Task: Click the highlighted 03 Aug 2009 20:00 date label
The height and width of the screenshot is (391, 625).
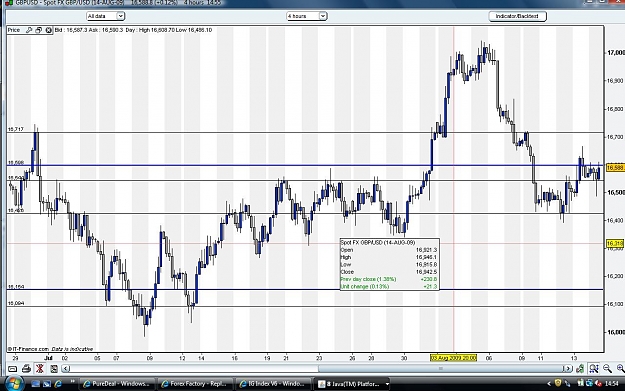Action: [x=453, y=358]
